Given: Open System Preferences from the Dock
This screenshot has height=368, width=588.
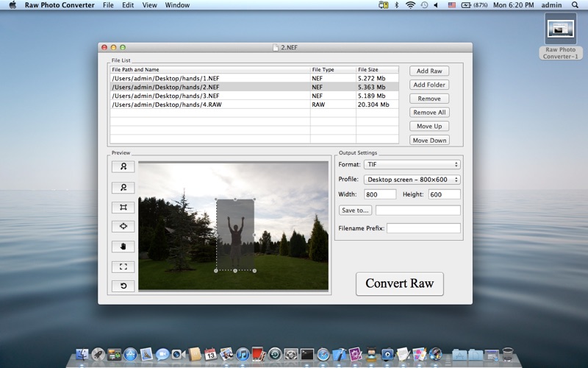Looking at the screenshot, I should (x=291, y=354).
